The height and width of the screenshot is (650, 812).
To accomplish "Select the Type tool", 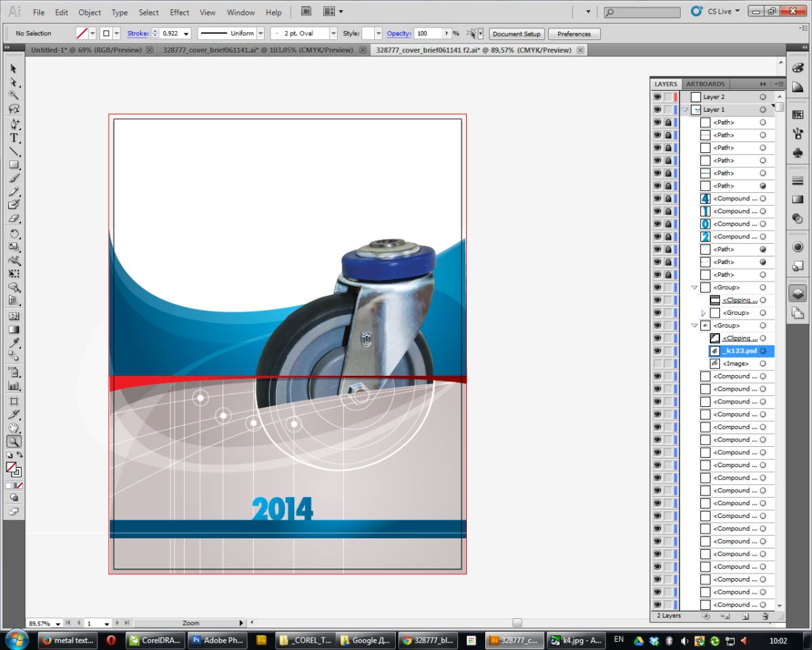I will 14,137.
